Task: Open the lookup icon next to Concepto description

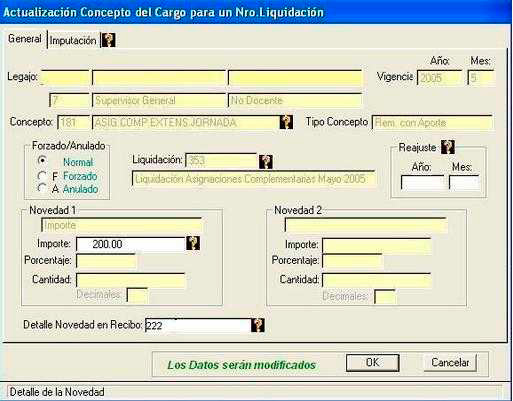Action: 286,122
